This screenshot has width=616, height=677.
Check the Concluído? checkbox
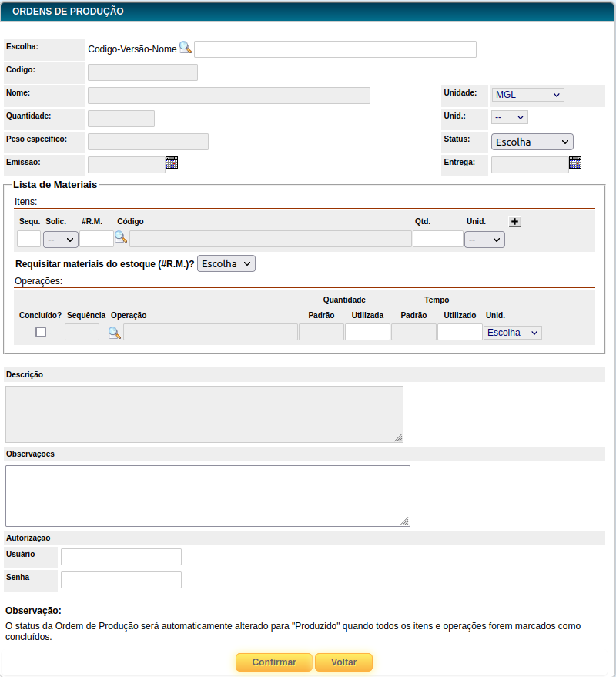tap(41, 332)
